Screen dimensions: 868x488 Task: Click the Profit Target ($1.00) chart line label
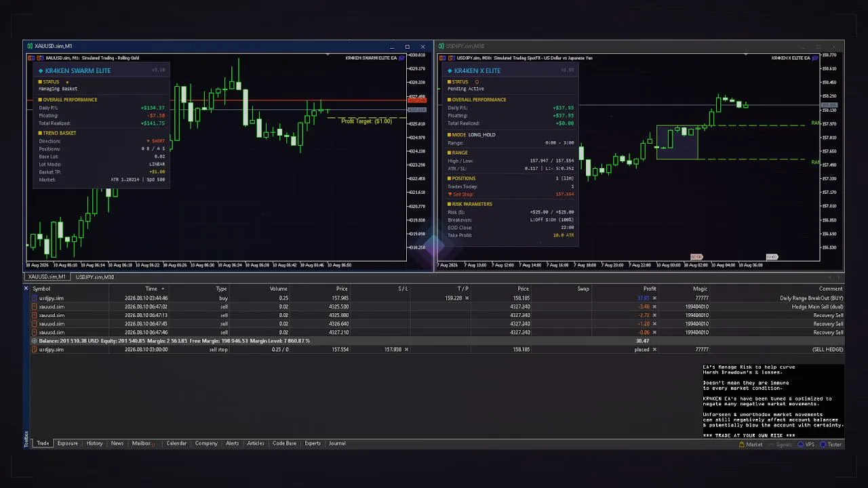[x=366, y=121]
